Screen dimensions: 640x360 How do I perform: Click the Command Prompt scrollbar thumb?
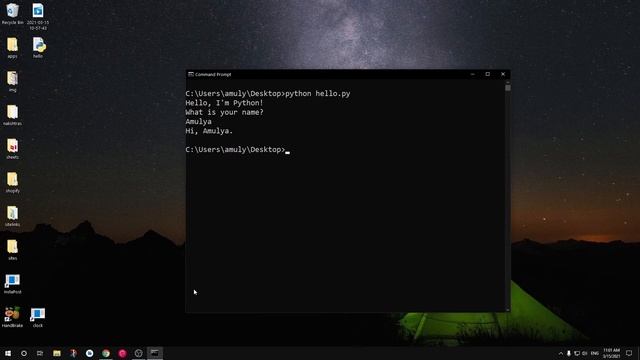click(x=508, y=88)
